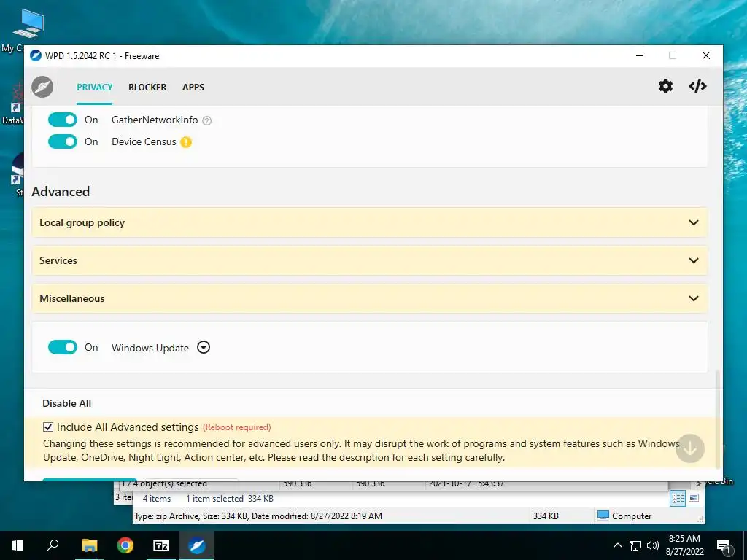Switch to PRIVACY tab
The height and width of the screenshot is (560, 747).
tap(95, 87)
